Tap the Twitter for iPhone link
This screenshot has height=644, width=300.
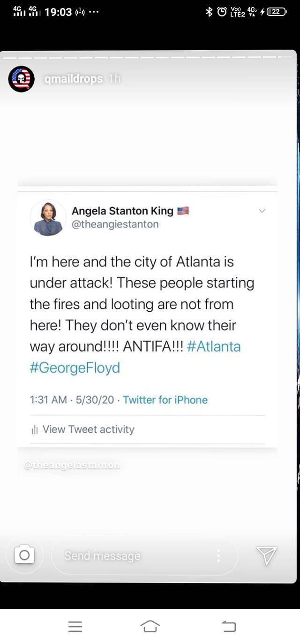coord(165,400)
